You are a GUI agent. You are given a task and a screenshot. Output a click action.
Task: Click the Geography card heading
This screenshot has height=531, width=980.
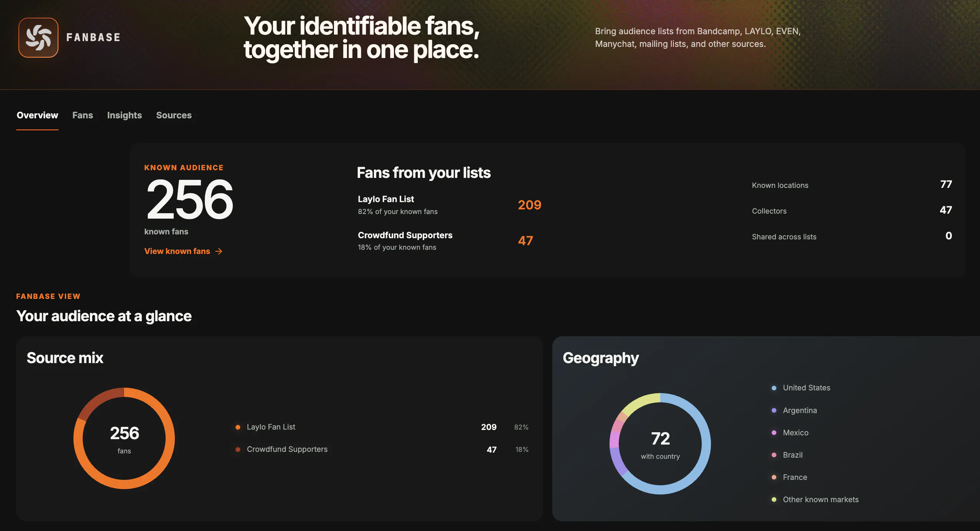click(601, 358)
